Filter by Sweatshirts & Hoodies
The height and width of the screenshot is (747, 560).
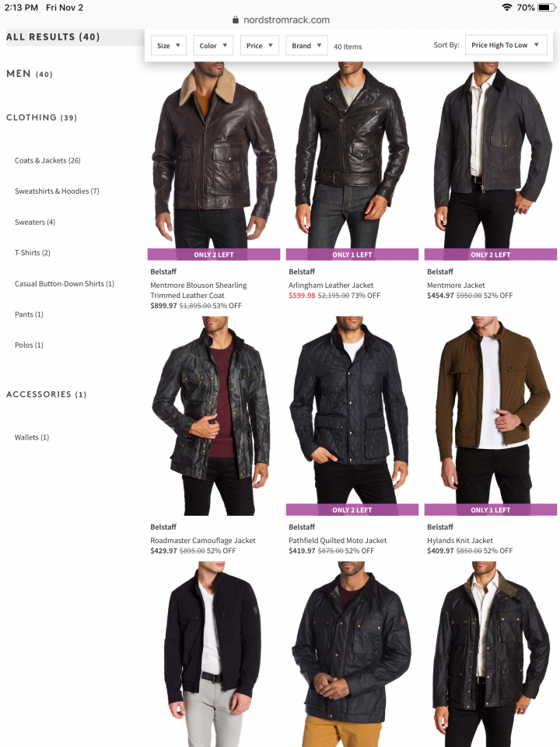[57, 191]
